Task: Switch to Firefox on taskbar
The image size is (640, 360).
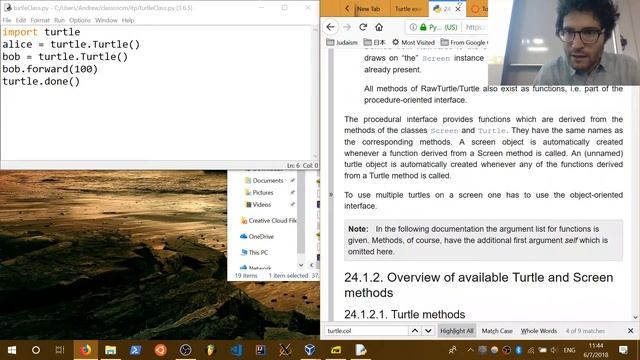Action: [x=85, y=350]
